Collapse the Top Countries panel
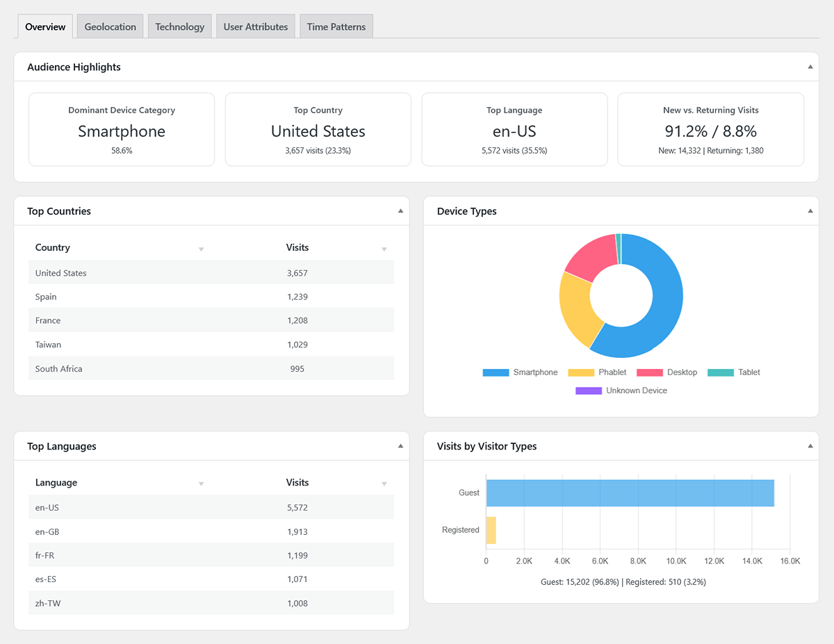 (x=400, y=210)
